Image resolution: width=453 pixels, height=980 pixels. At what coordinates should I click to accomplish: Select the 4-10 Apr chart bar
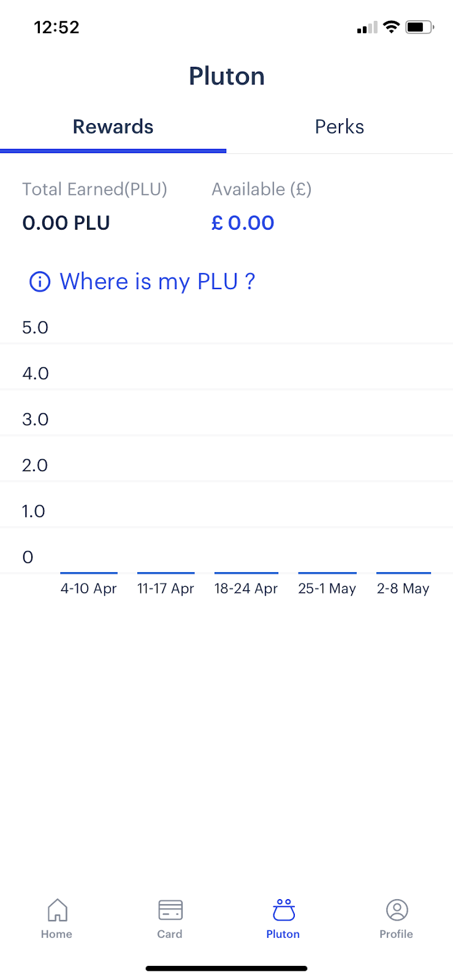tap(89, 573)
